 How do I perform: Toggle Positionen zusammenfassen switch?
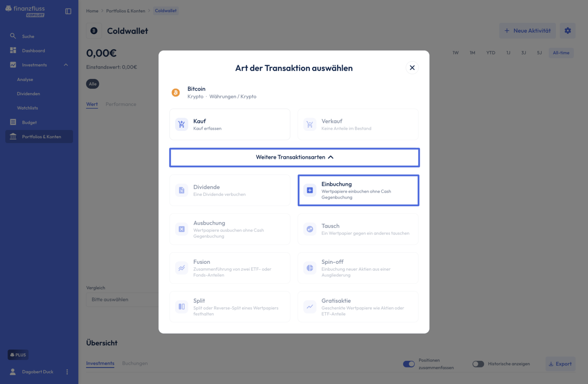pyautogui.click(x=409, y=364)
